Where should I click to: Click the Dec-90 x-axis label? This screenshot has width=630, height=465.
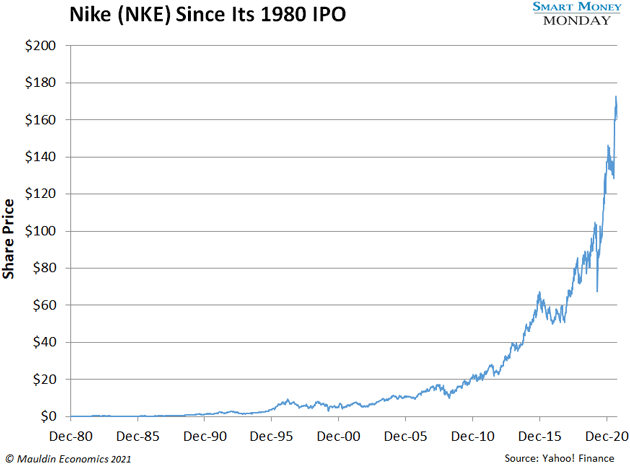pyautogui.click(x=205, y=436)
